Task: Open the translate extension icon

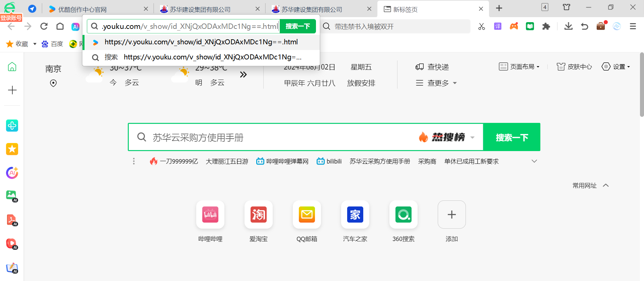Action: tap(497, 26)
